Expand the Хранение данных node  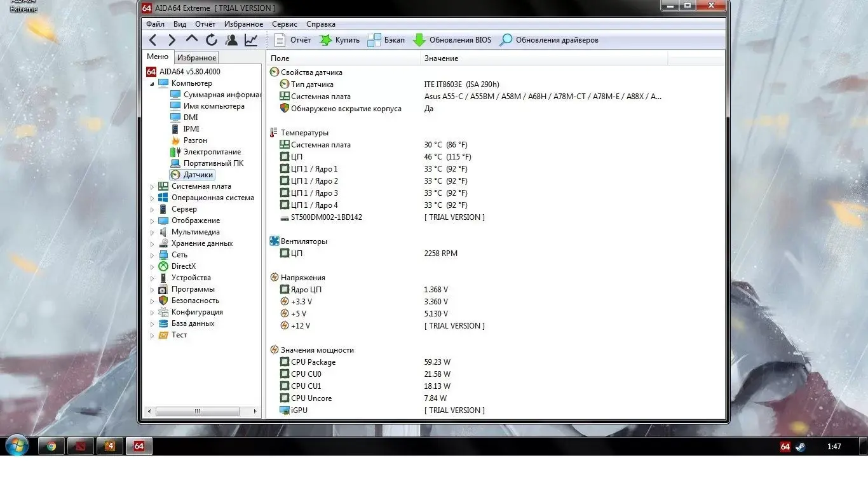pos(152,244)
